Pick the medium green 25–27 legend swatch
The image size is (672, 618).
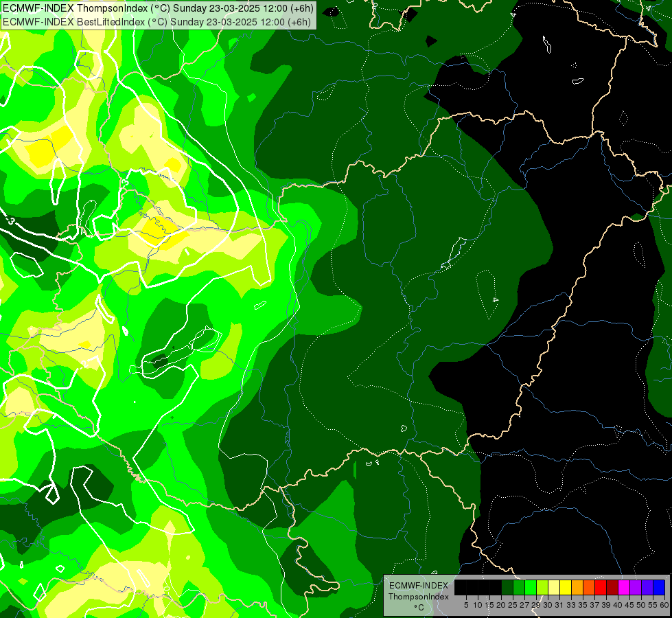point(519,587)
